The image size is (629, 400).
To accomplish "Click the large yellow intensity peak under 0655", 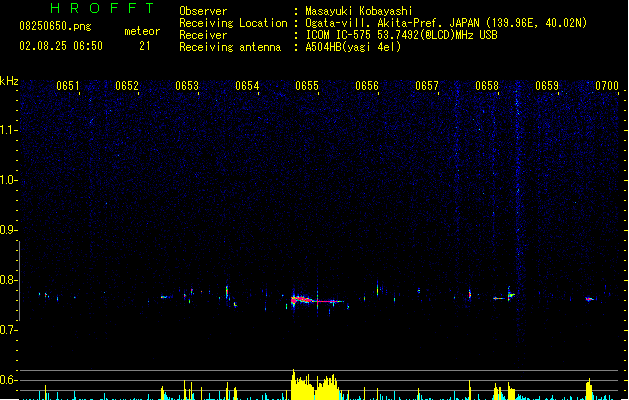I will pos(316,385).
